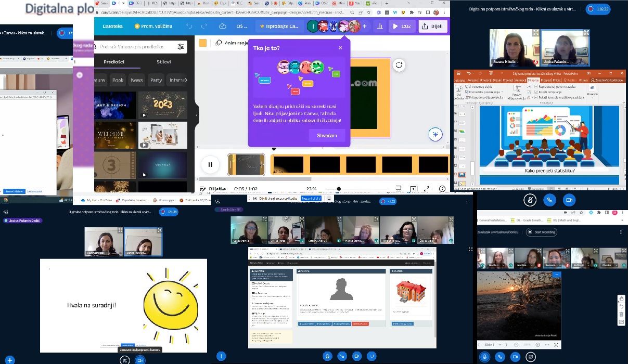
Task: Select the 'Party' category chip
Action: point(156,80)
